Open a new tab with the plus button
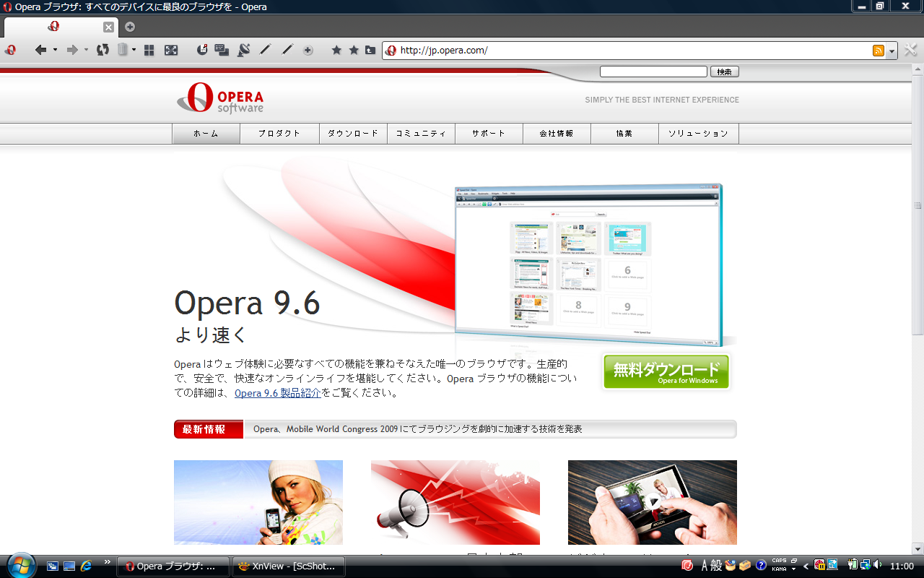 click(x=130, y=27)
